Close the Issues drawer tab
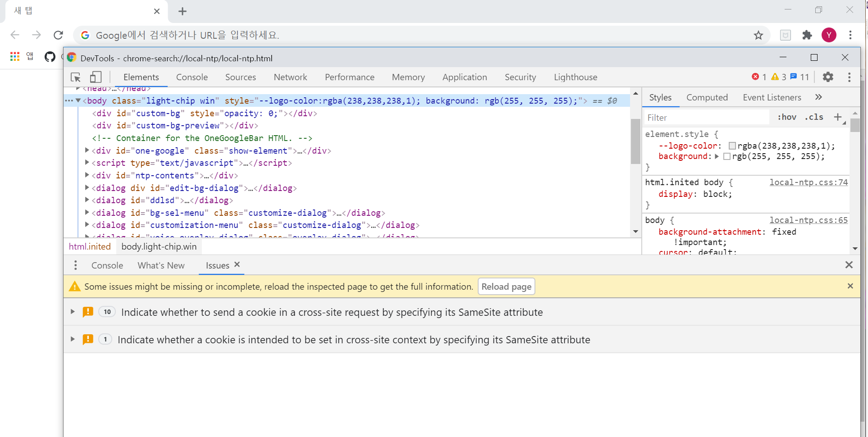 (237, 264)
